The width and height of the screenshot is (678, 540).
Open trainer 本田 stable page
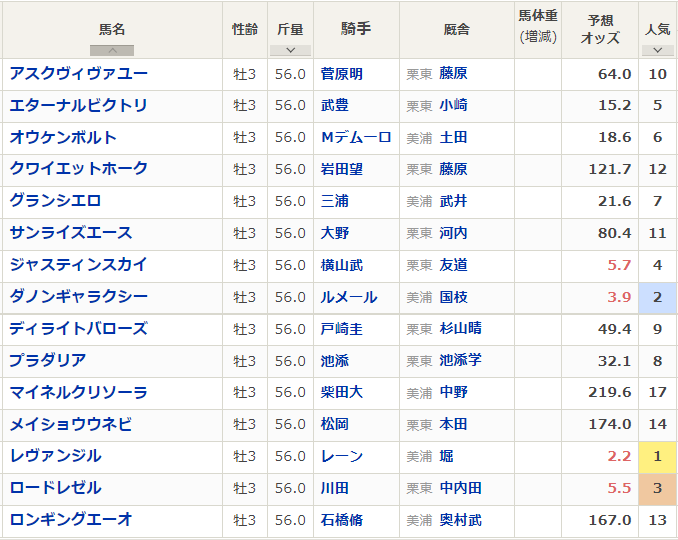tap(454, 425)
